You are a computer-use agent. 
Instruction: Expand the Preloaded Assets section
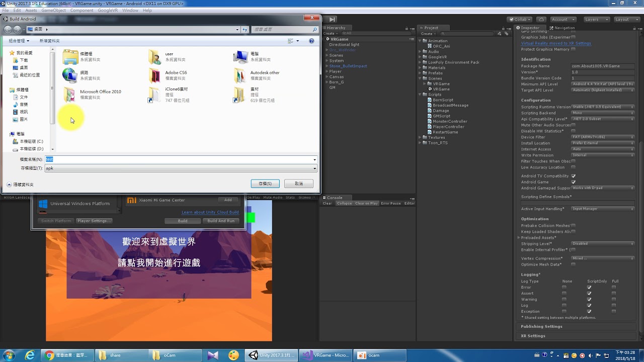pos(519,237)
